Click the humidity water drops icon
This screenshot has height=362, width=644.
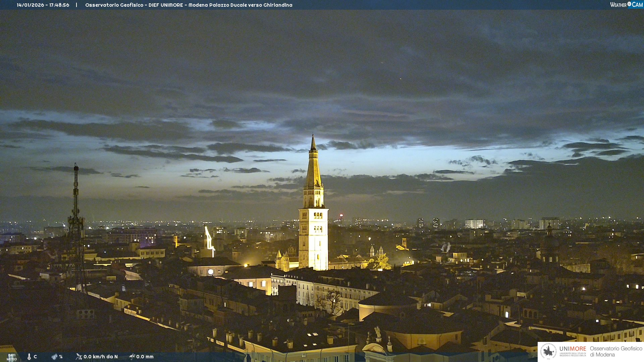point(54,357)
